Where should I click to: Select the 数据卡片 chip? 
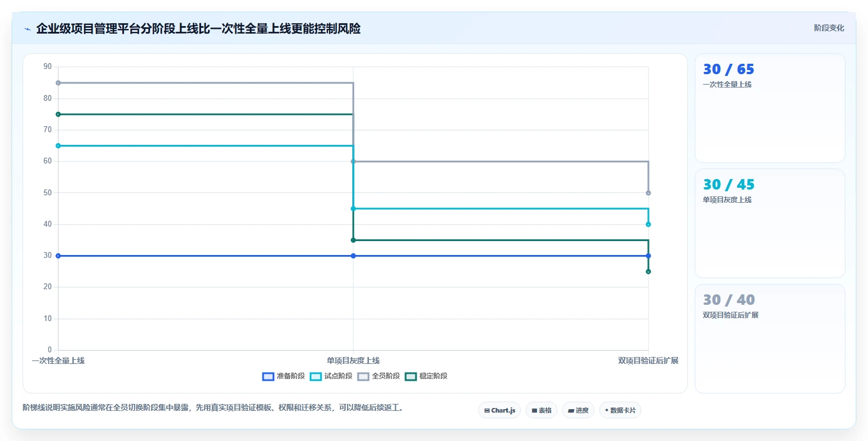620,410
